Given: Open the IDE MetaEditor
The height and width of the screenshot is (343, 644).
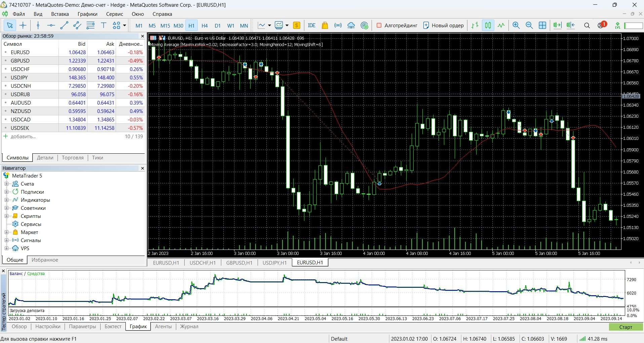Looking at the screenshot, I should [312, 25].
